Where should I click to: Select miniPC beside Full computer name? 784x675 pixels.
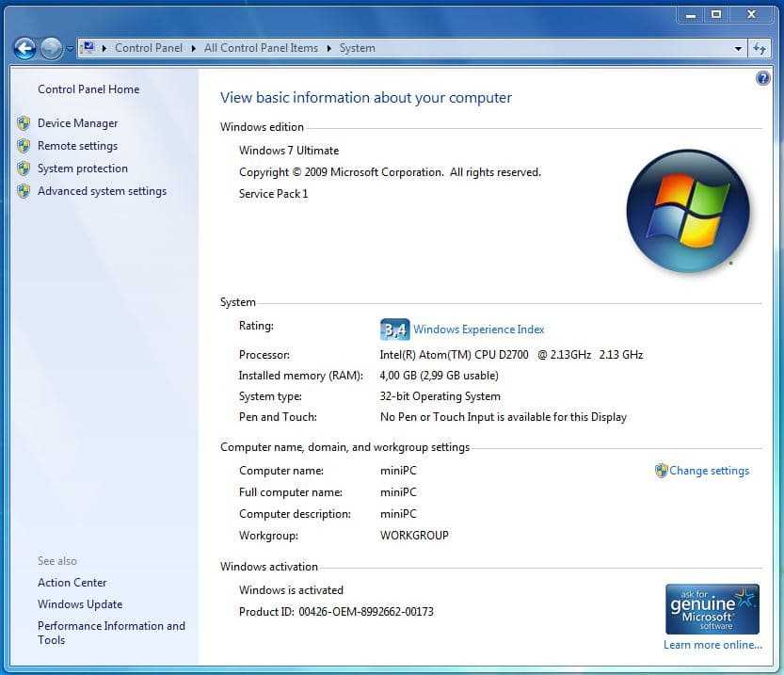398,492
